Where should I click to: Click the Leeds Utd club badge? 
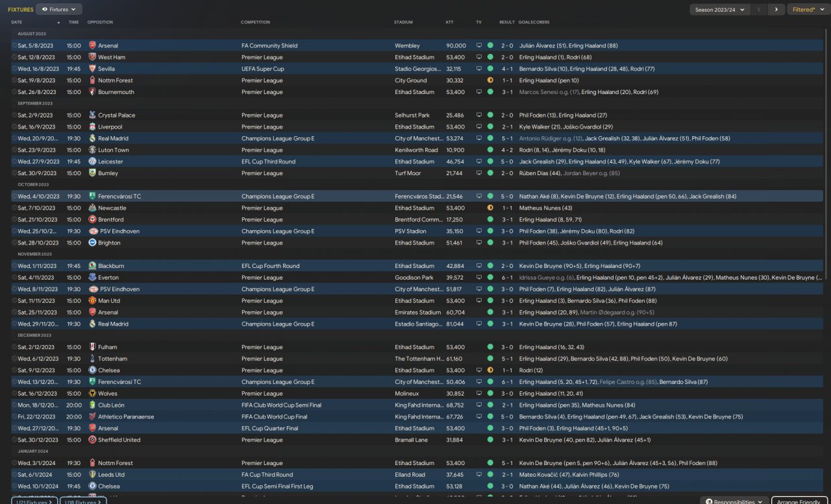(92, 475)
